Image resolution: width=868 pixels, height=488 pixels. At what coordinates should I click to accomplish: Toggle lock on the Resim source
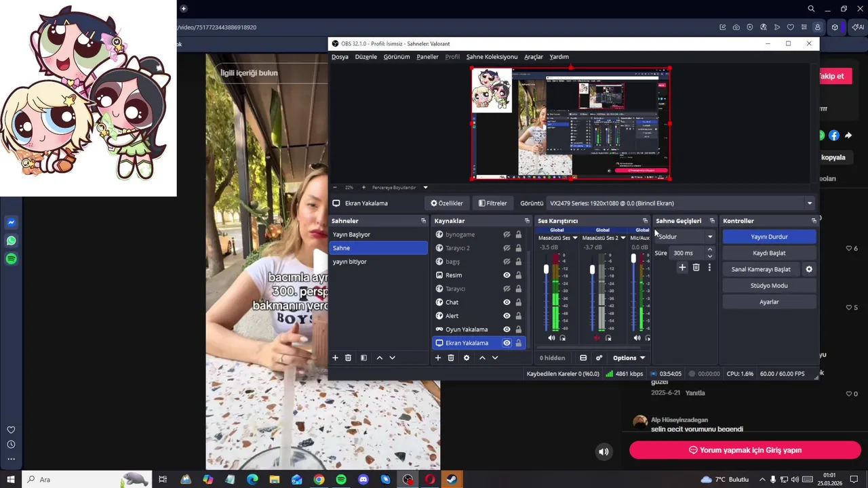pos(519,275)
